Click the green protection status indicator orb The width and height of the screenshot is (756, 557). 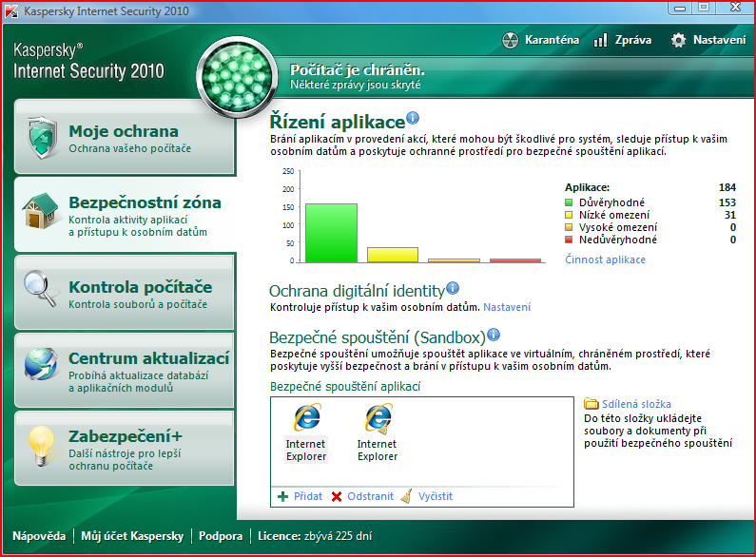237,77
